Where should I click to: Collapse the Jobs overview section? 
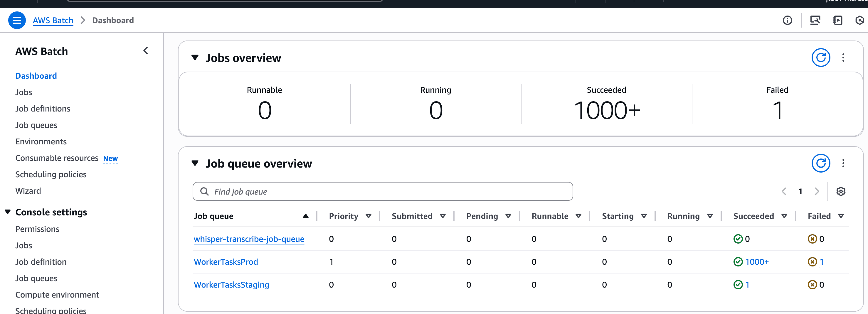[195, 58]
